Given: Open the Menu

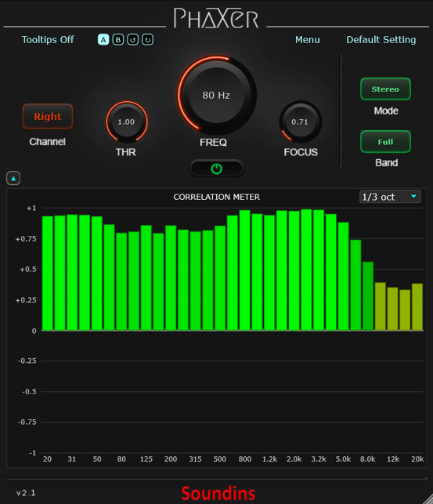Looking at the screenshot, I should [x=308, y=40].
